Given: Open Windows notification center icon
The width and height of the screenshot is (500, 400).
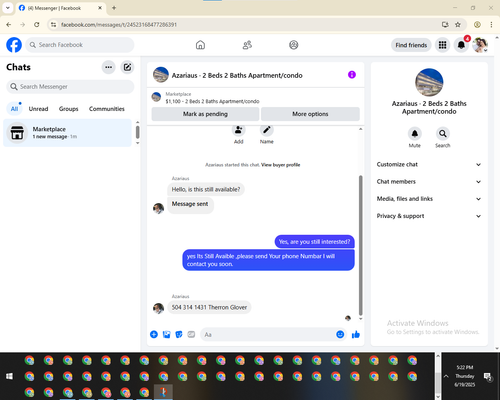Looking at the screenshot, I should (488, 377).
